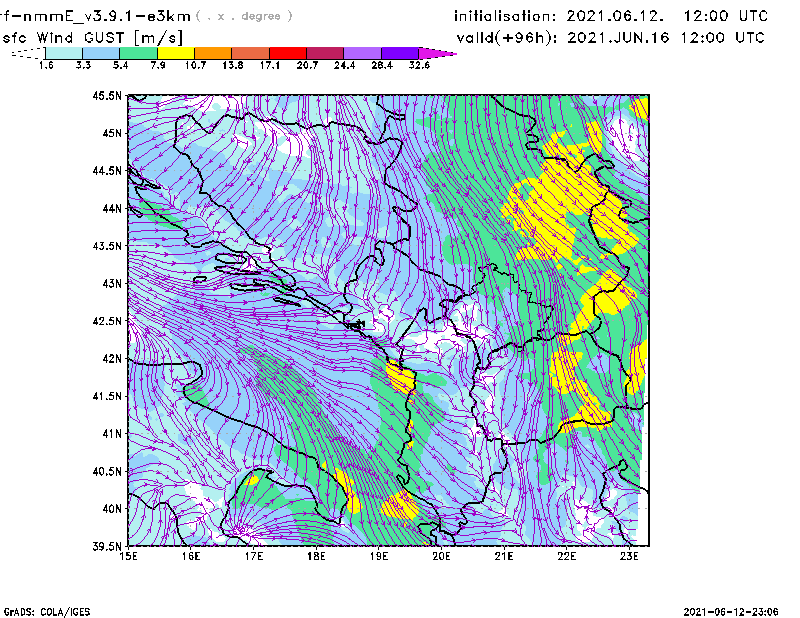
Task: Click the 45.5N latitude label
Action: point(108,95)
